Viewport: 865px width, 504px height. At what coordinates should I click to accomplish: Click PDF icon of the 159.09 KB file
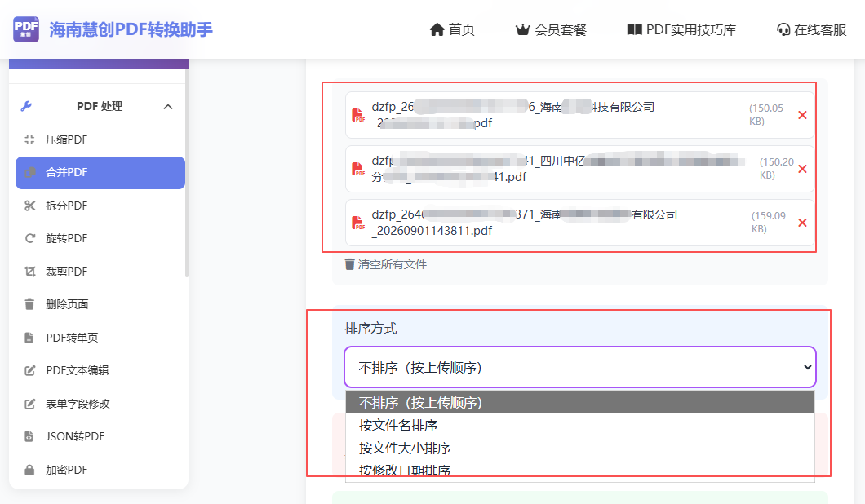(x=358, y=223)
